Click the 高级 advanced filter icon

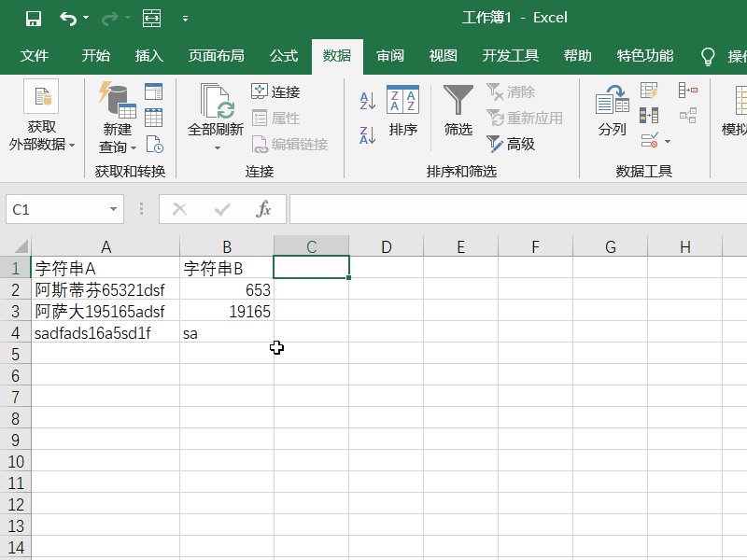(510, 143)
